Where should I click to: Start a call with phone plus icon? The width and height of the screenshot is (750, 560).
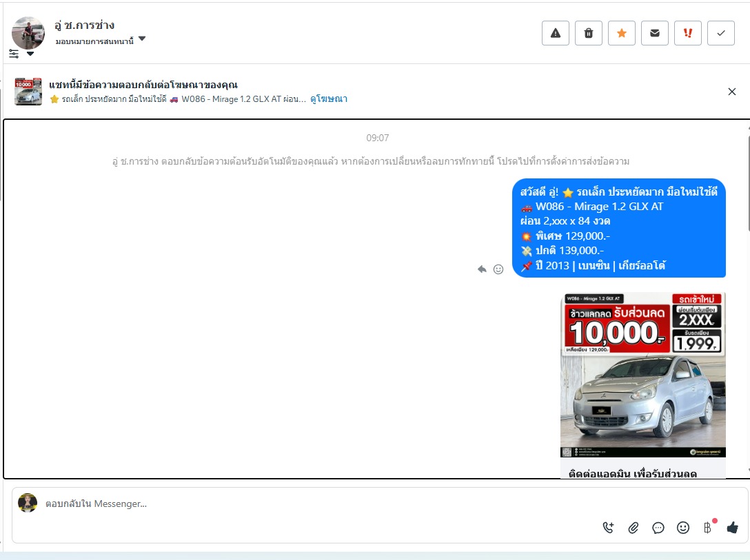tap(608, 528)
